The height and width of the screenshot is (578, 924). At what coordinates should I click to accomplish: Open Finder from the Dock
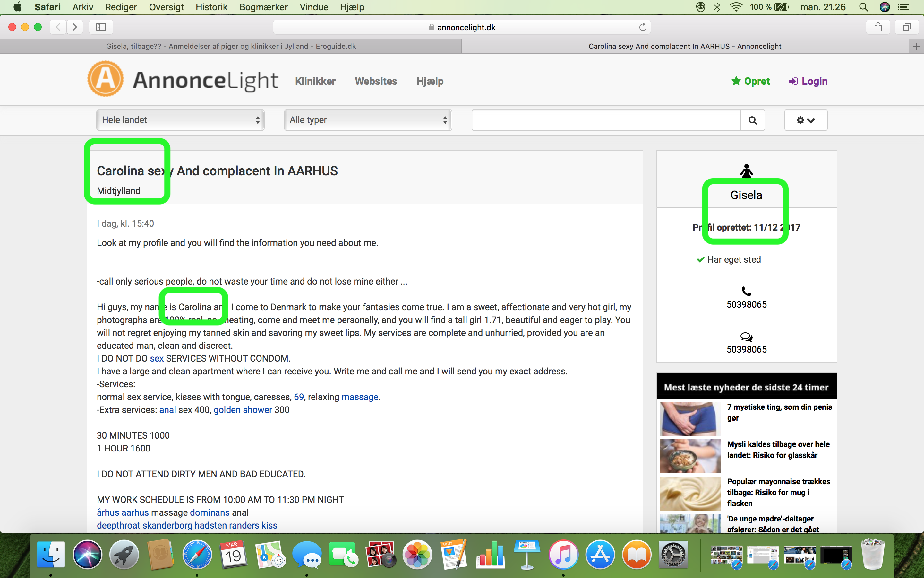pyautogui.click(x=51, y=554)
